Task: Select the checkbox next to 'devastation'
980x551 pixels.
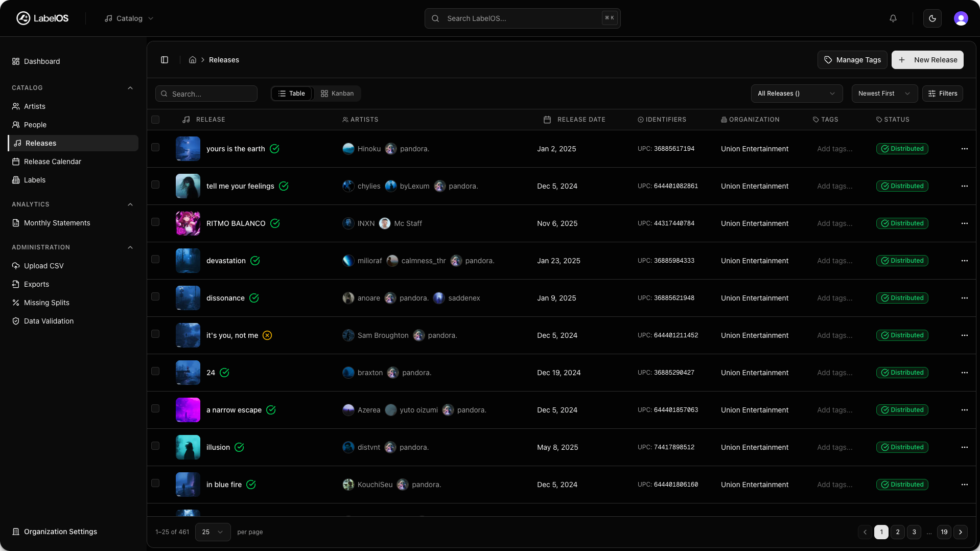Action: [x=156, y=259]
